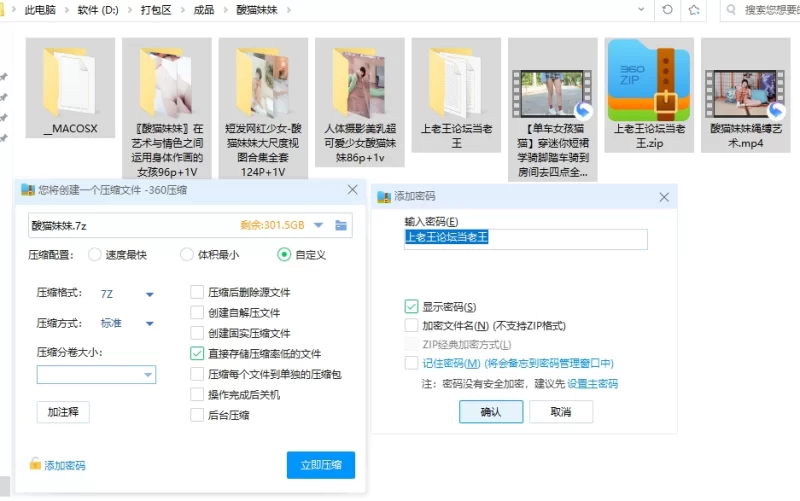Viewport: 800px width, 501px height.
Task: Enable 创建自解压文件 checkbox
Action: pyautogui.click(x=197, y=312)
